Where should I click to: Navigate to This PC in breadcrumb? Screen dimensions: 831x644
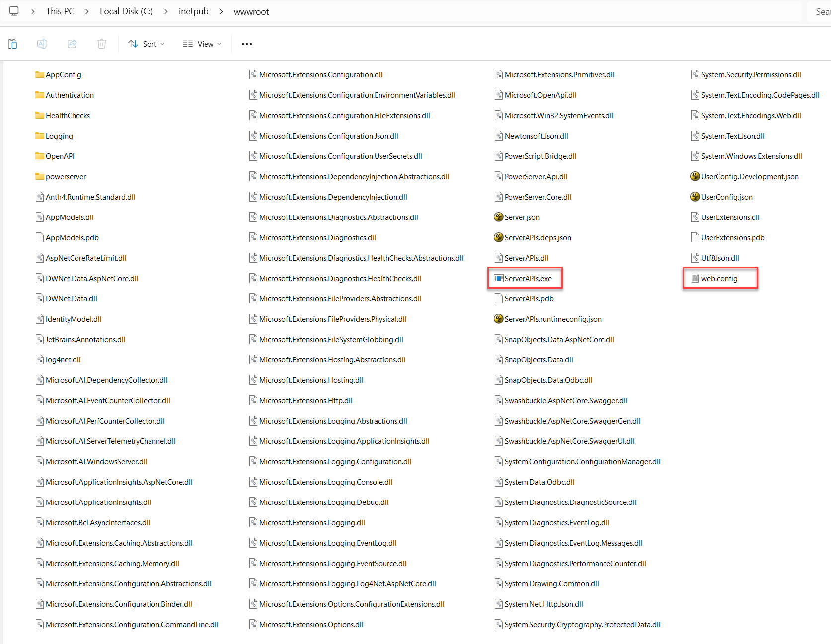[60, 11]
